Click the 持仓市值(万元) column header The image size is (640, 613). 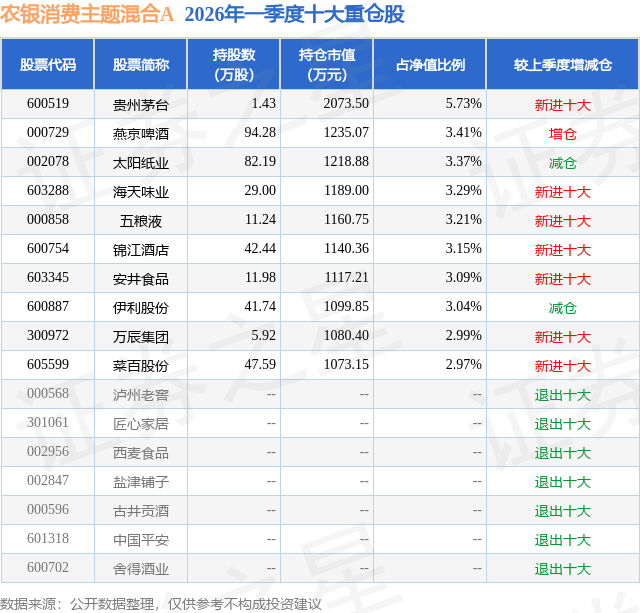(327, 64)
